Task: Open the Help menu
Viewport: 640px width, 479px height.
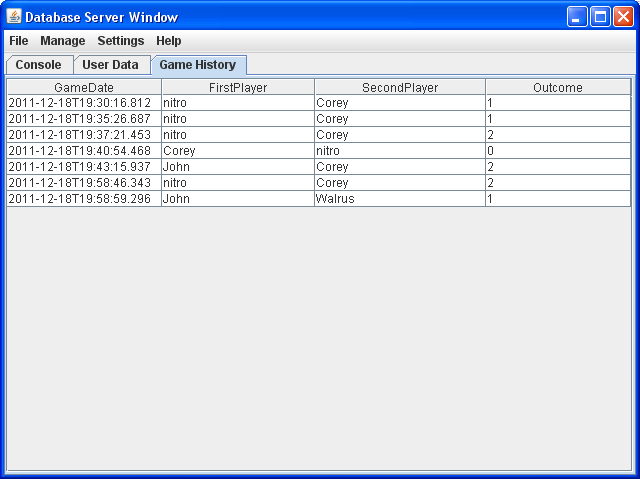Action: pos(169,41)
